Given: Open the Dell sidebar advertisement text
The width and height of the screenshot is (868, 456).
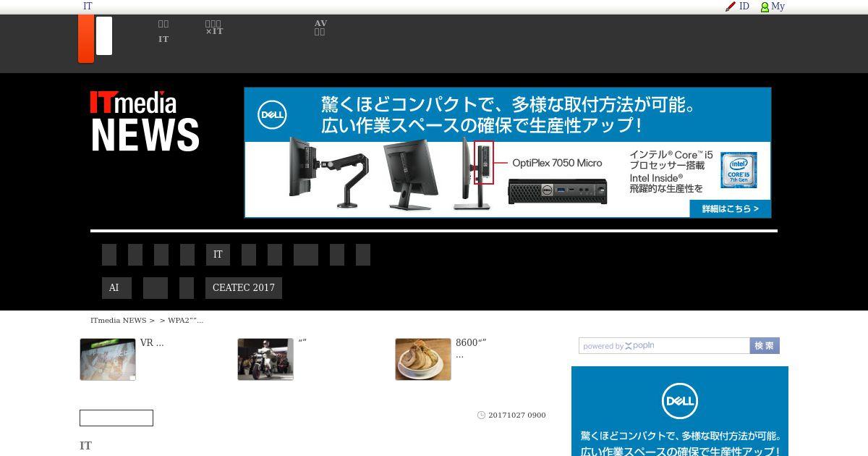Looking at the screenshot, I should tap(680, 444).
